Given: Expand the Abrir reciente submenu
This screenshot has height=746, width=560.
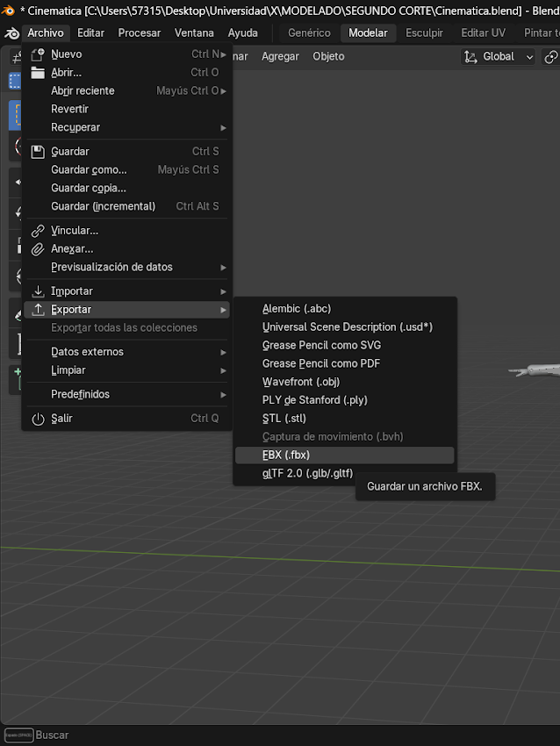Looking at the screenshot, I should pyautogui.click(x=127, y=91).
